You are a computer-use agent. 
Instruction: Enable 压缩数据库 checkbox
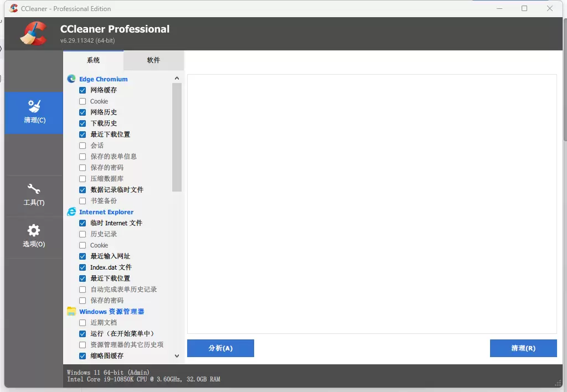(x=83, y=179)
